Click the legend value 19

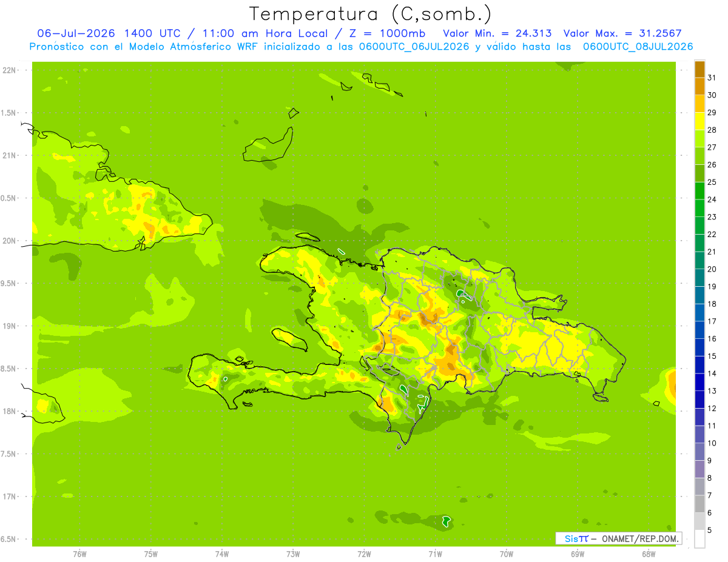pyautogui.click(x=712, y=286)
